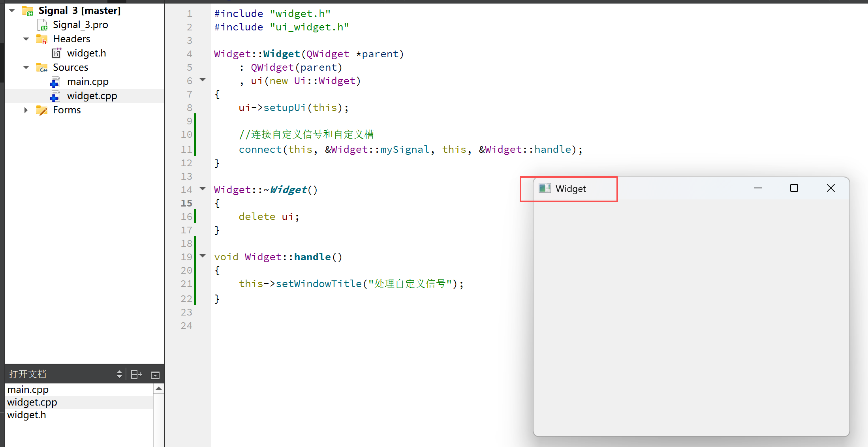Expand the Forms folder
The image size is (868, 447).
[x=26, y=110]
